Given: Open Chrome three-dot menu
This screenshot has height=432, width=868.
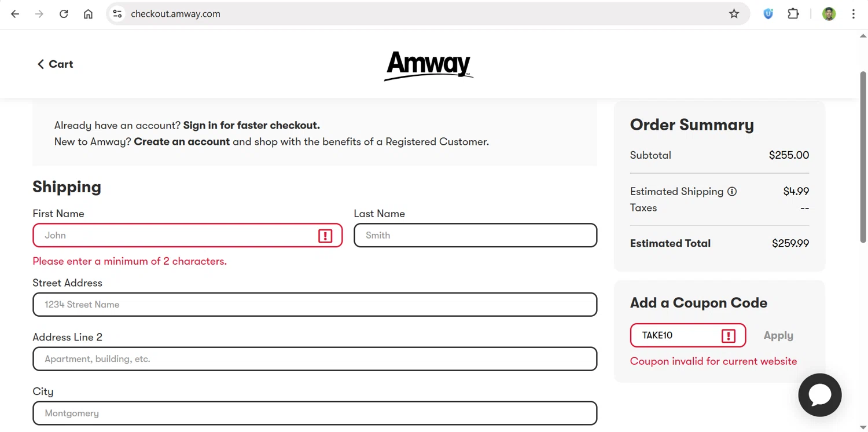Looking at the screenshot, I should [x=854, y=14].
